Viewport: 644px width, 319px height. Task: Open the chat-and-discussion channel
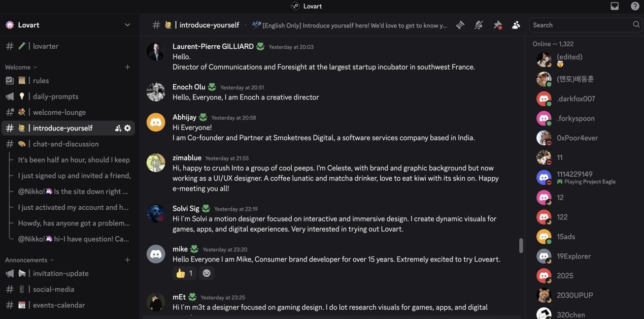(65, 144)
